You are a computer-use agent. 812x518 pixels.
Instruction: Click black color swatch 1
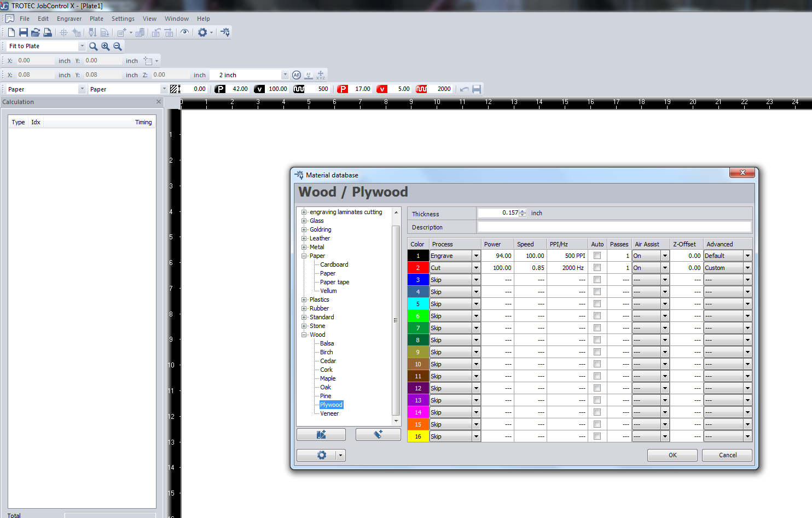(418, 256)
